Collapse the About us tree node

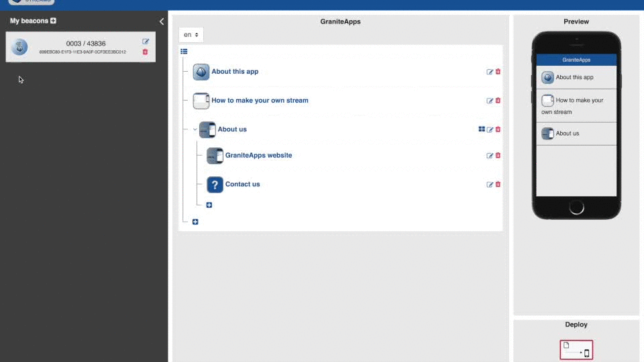195,129
